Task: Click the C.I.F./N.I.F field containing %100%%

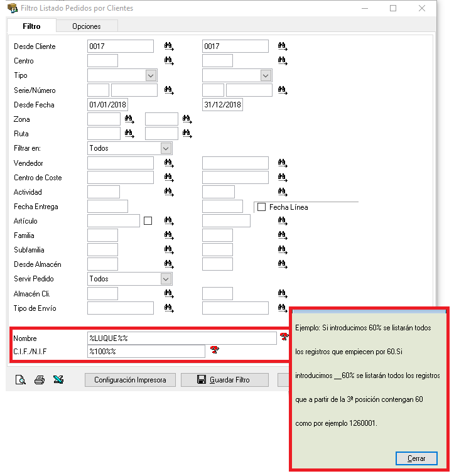Action: 146,352
